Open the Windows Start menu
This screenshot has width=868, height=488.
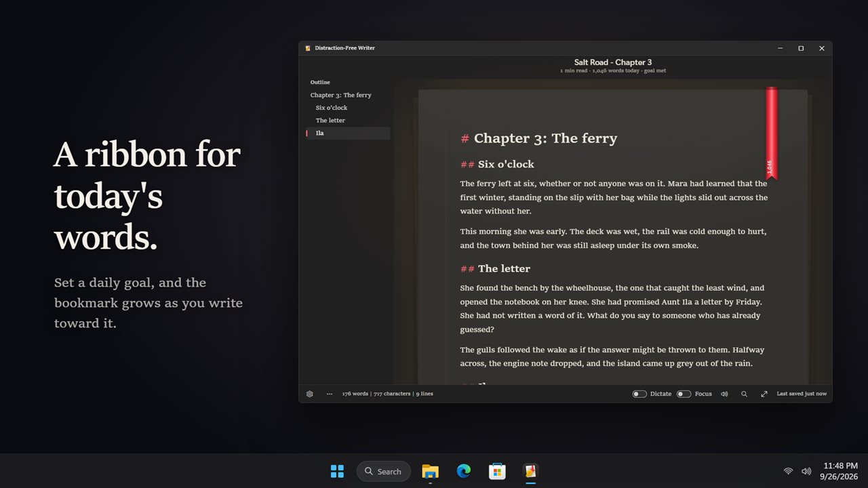337,471
